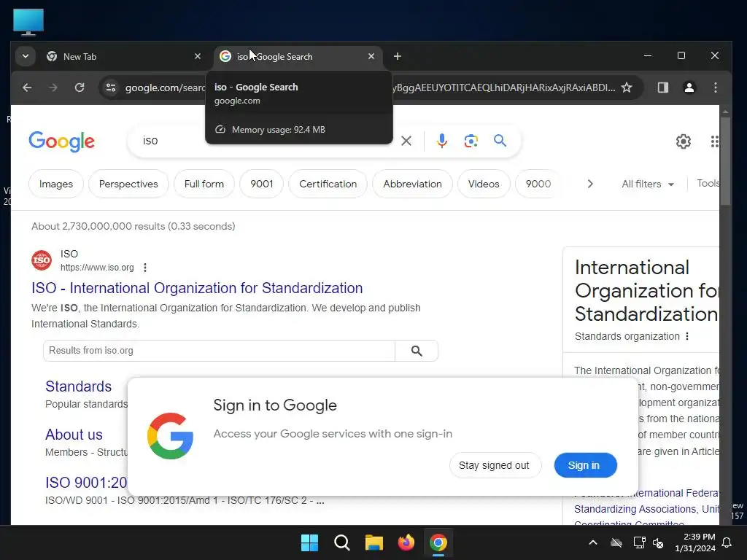Open options for iso.org result
This screenshot has height=560, width=747.
(145, 268)
